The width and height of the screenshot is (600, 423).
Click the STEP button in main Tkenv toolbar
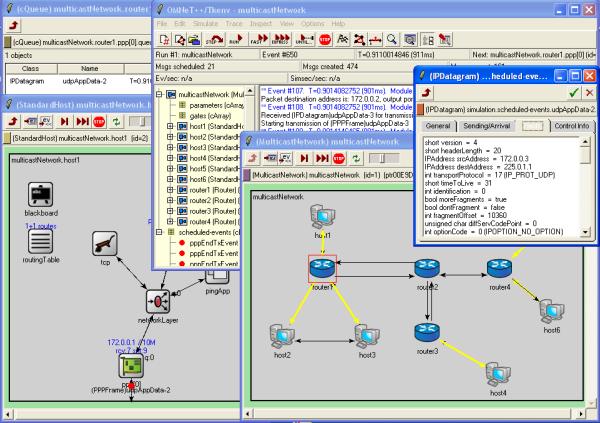tap(215, 39)
